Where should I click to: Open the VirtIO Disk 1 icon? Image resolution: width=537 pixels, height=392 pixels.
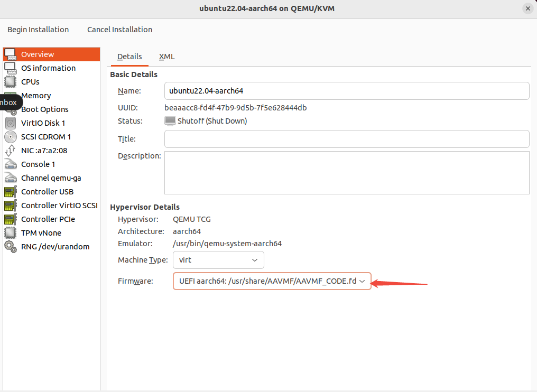(x=11, y=123)
